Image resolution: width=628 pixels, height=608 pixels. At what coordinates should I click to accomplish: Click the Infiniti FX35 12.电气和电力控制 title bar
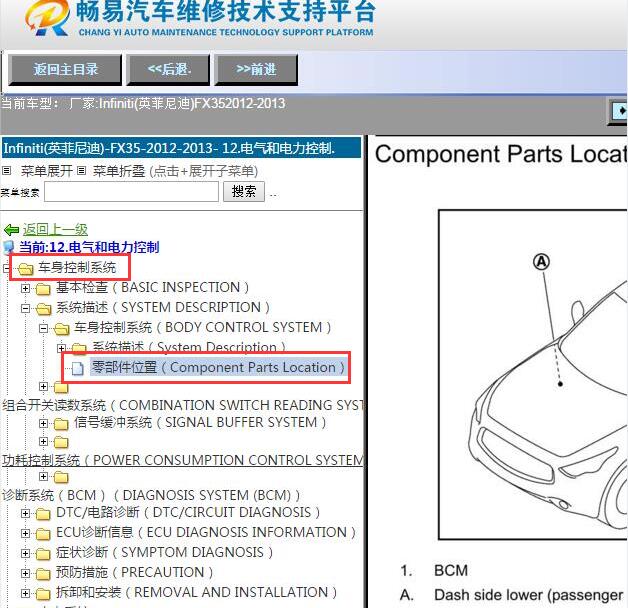point(181,149)
